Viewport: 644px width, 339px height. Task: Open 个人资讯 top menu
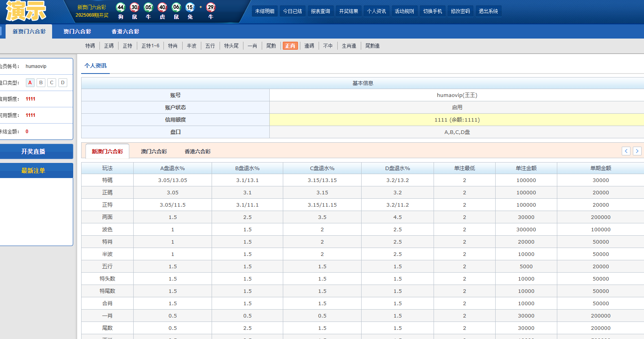click(x=377, y=11)
